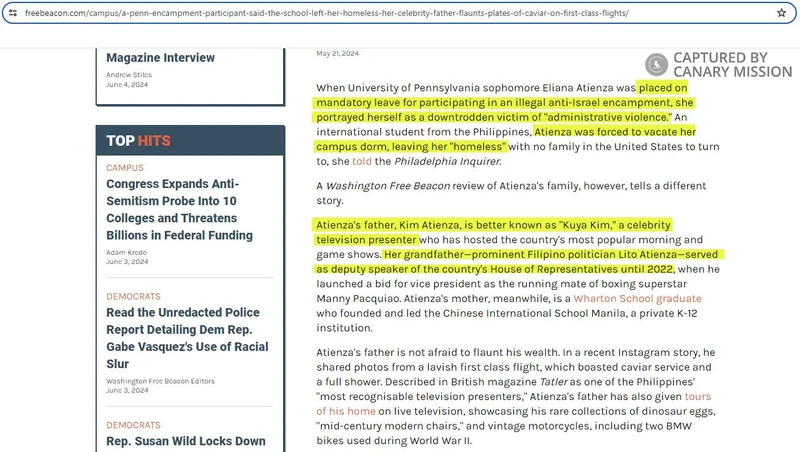Select the freebeacon.com URL in address bar
The image size is (800, 452).
click(327, 13)
